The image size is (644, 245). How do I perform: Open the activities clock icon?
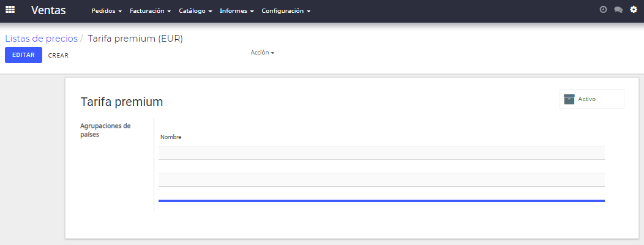pos(604,10)
